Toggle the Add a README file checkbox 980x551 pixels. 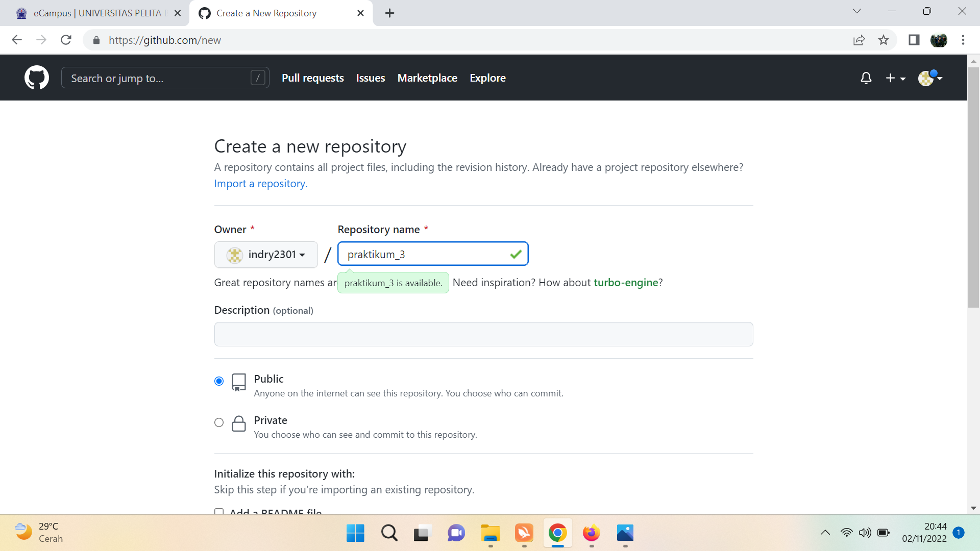[x=219, y=512]
